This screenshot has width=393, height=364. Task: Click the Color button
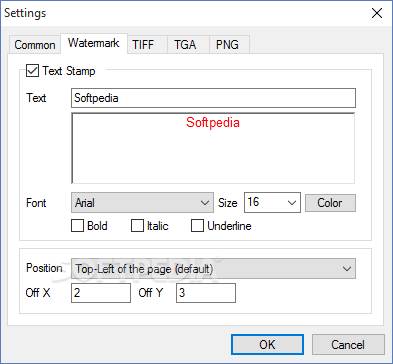[330, 203]
